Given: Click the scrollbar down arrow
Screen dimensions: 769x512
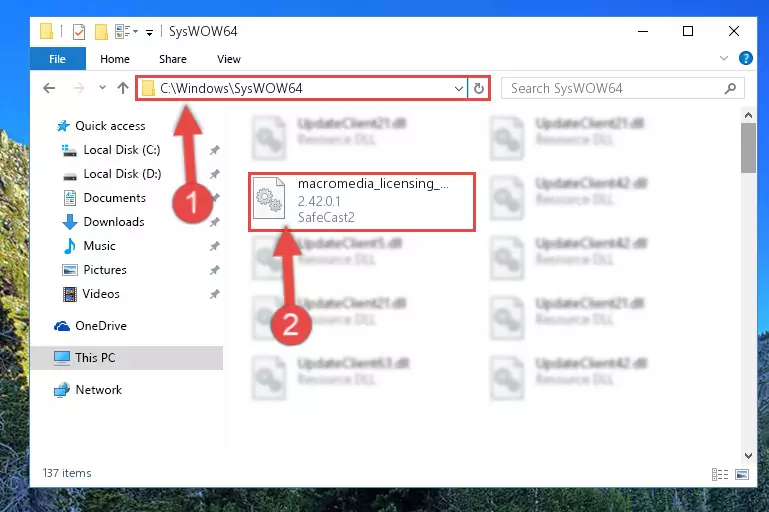Looking at the screenshot, I should (748, 456).
